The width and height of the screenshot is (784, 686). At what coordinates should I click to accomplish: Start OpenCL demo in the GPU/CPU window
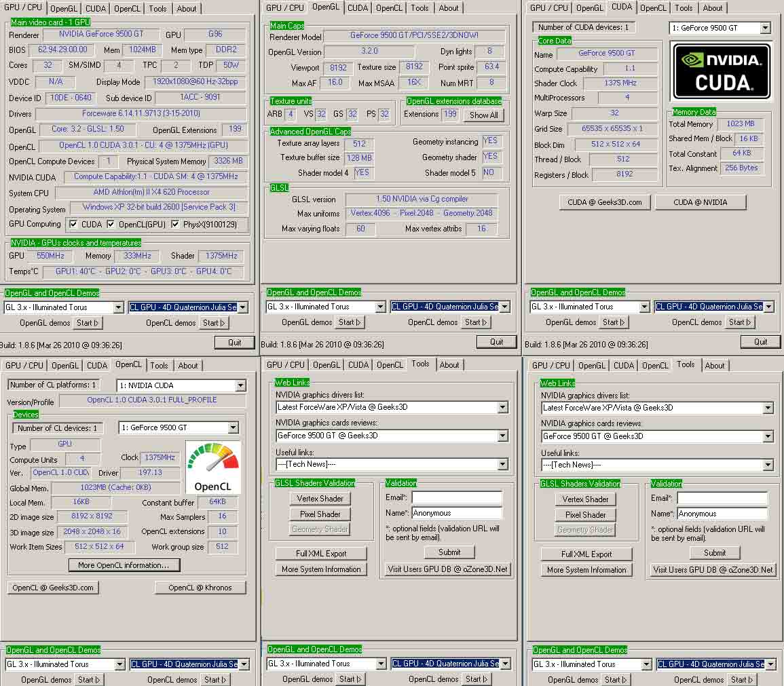pyautogui.click(x=214, y=323)
